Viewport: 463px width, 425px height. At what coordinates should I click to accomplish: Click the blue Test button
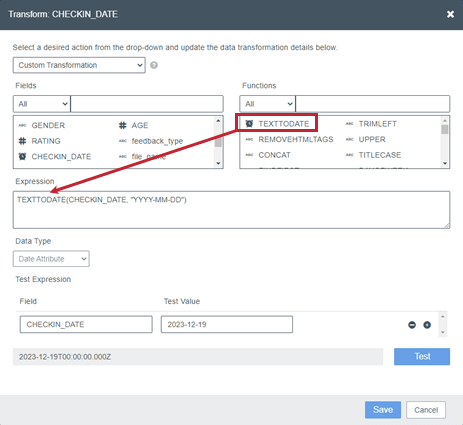pyautogui.click(x=422, y=357)
